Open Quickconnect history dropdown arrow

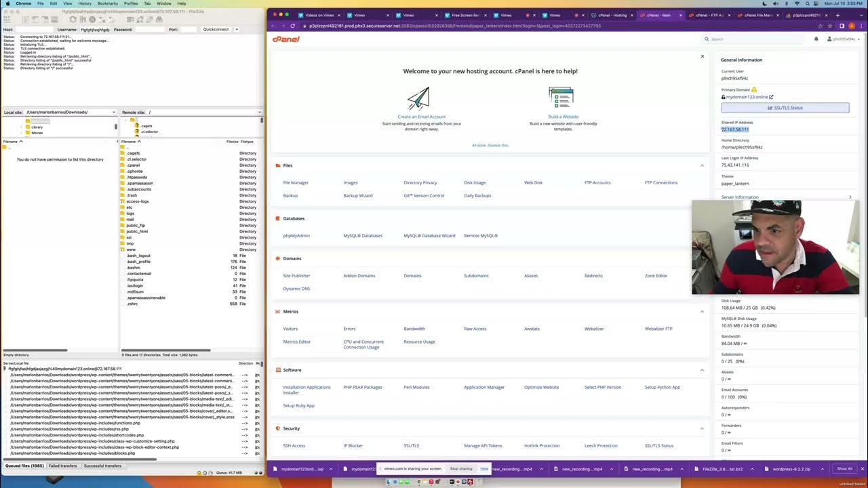(235, 30)
